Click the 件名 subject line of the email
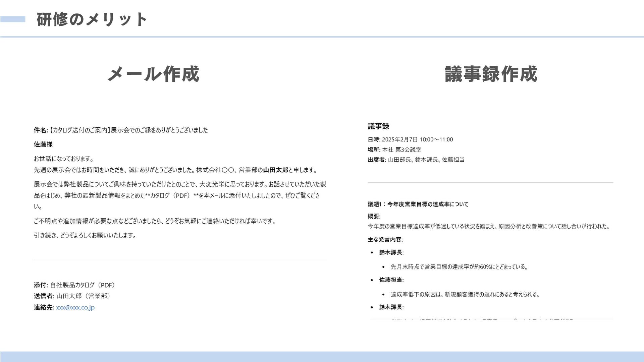 click(x=121, y=130)
